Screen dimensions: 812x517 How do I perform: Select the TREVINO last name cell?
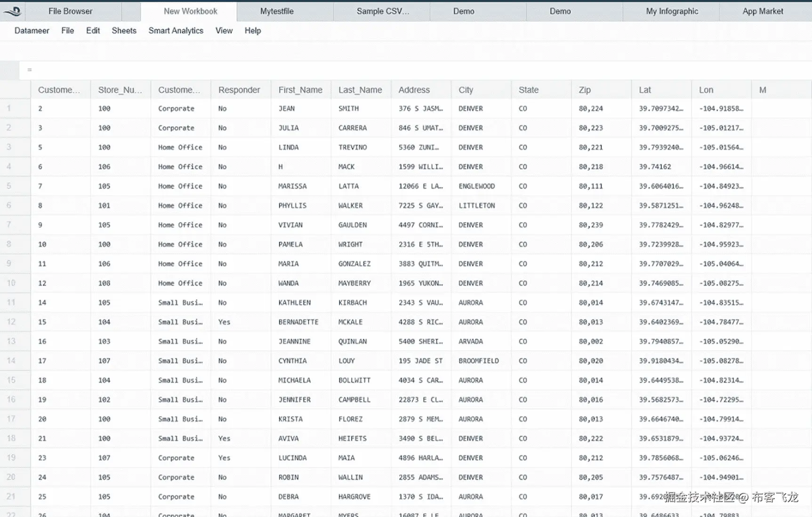361,147
